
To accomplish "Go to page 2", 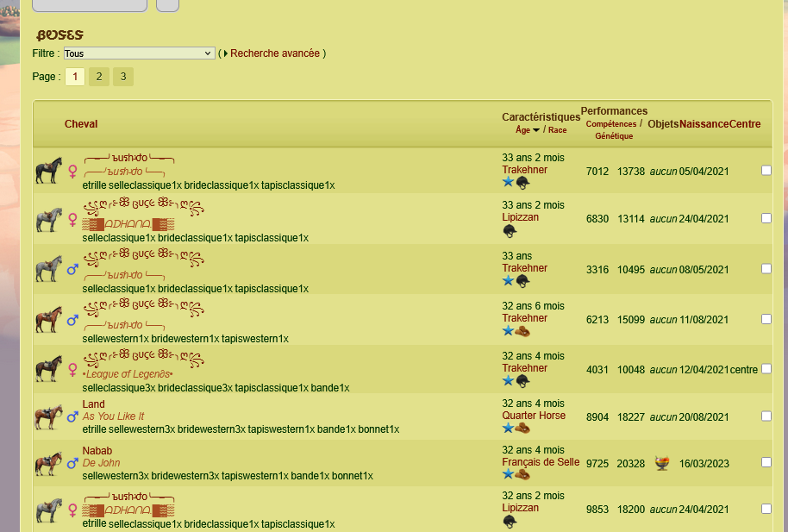I will (x=99, y=77).
